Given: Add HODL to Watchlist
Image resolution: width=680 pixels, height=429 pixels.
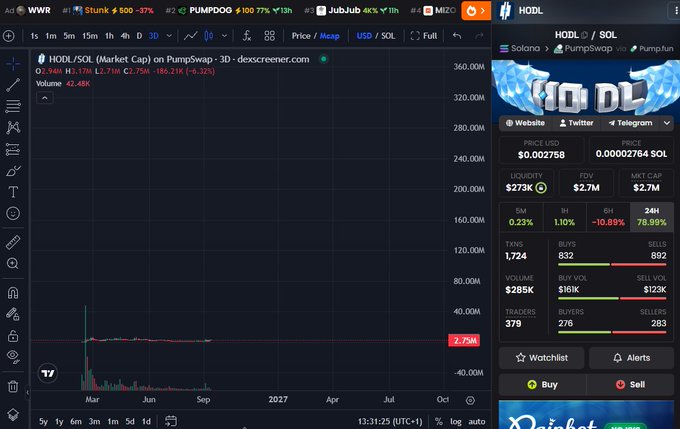Looking at the screenshot, I should (541, 358).
